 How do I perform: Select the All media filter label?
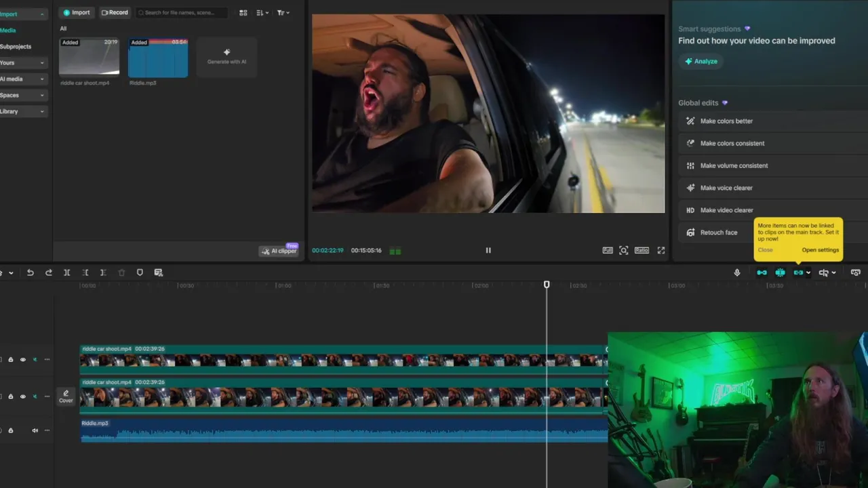coord(63,28)
